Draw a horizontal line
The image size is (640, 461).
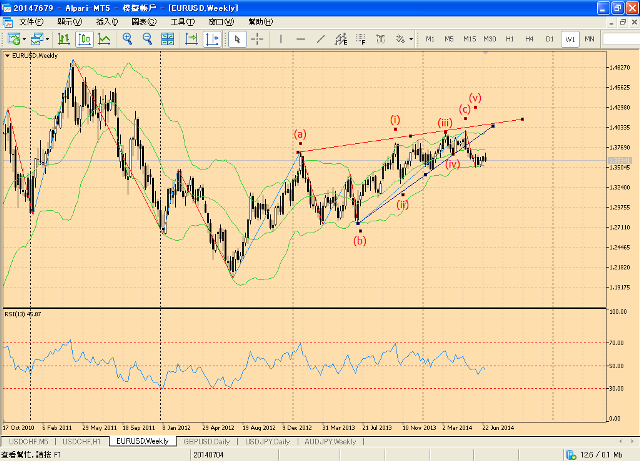click(301, 39)
